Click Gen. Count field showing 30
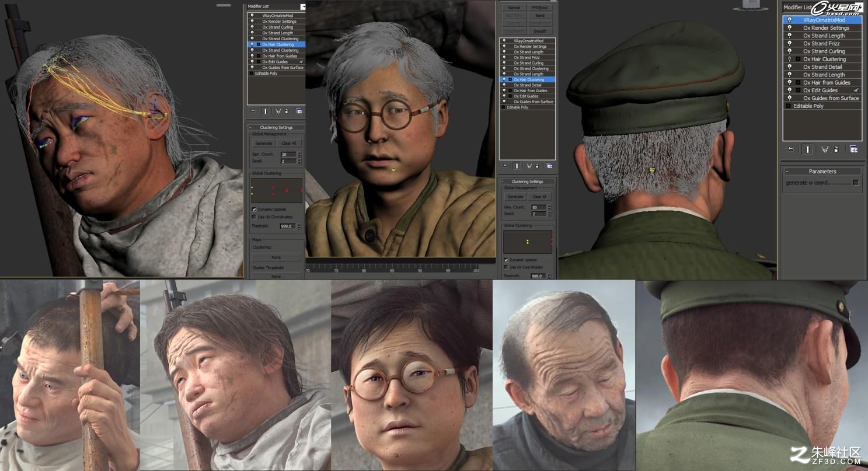 (288, 154)
